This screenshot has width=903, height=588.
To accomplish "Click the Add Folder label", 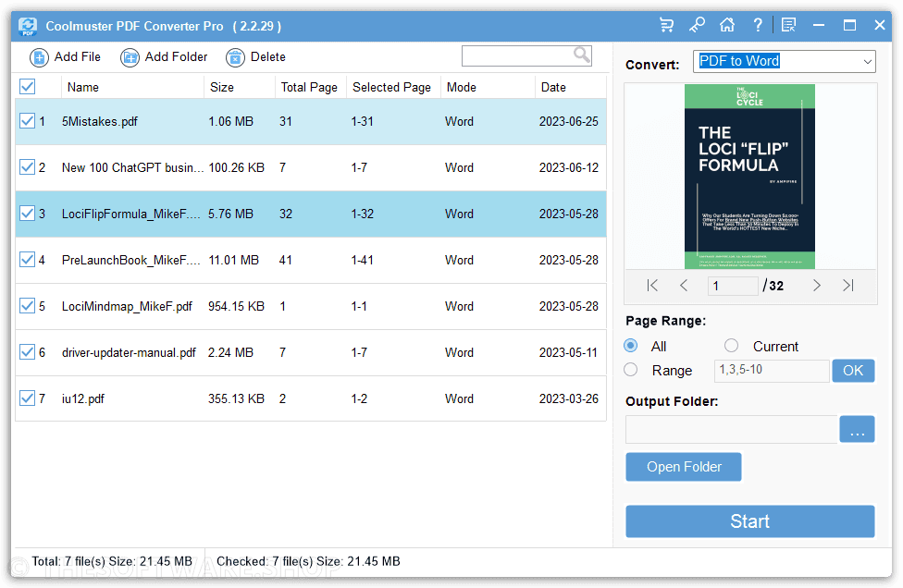I will click(176, 57).
